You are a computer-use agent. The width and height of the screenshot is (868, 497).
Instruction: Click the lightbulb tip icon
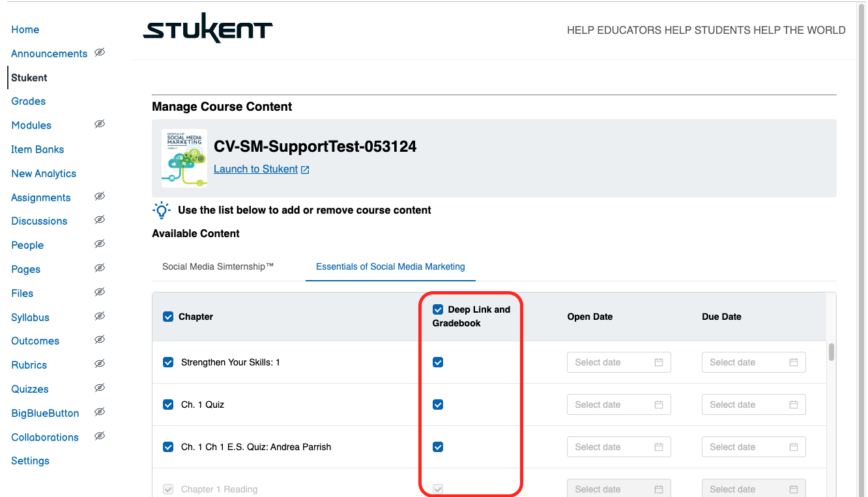[161, 210]
